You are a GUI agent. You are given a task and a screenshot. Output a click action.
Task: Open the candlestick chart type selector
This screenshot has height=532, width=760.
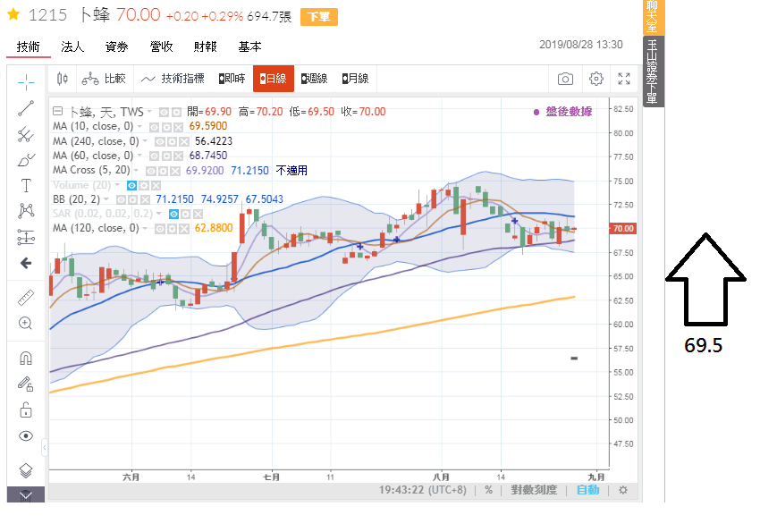point(62,79)
